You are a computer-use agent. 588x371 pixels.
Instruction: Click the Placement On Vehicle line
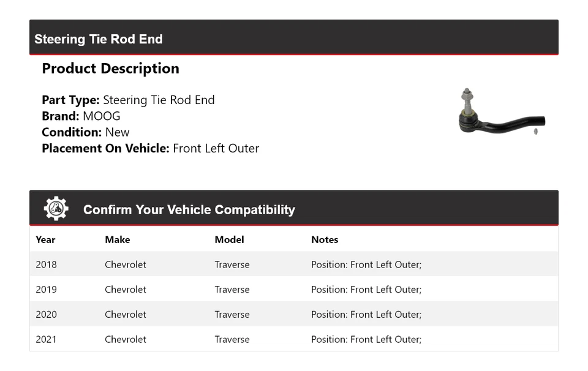pyautogui.click(x=150, y=148)
